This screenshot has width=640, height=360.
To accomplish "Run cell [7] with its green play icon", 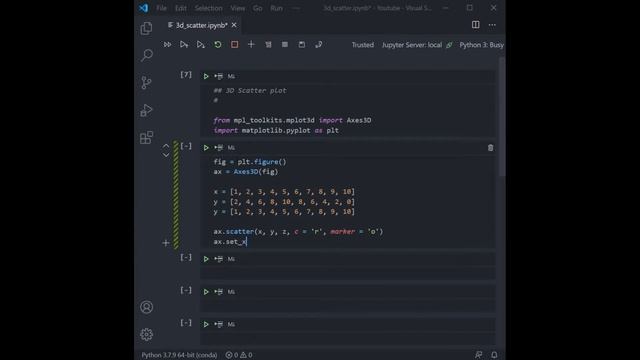I will coord(206,76).
